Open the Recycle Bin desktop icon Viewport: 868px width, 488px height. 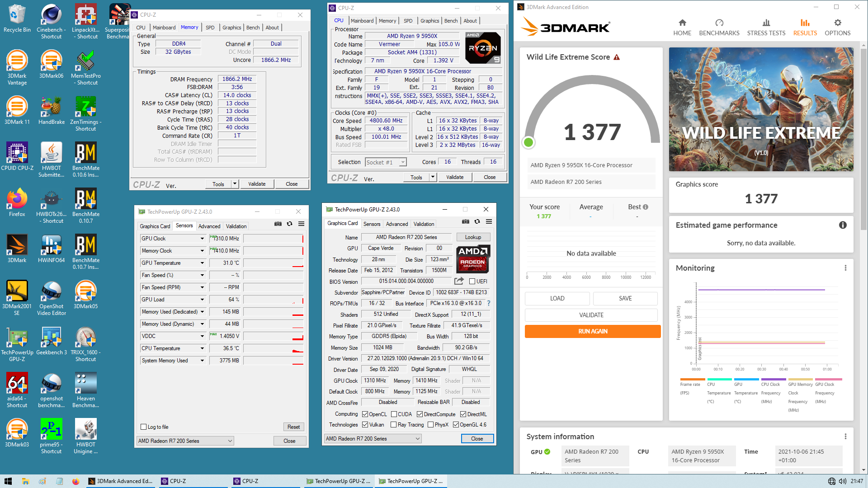17,18
